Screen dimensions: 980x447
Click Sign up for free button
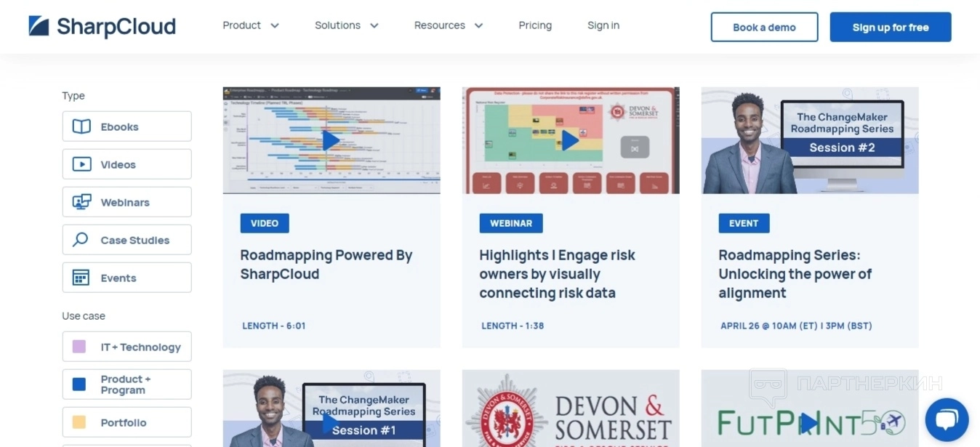(891, 27)
